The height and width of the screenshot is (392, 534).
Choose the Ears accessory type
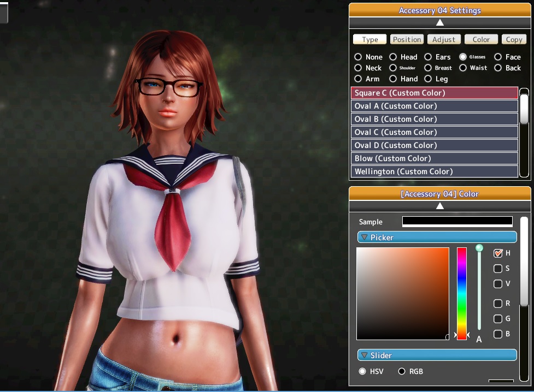click(x=428, y=57)
